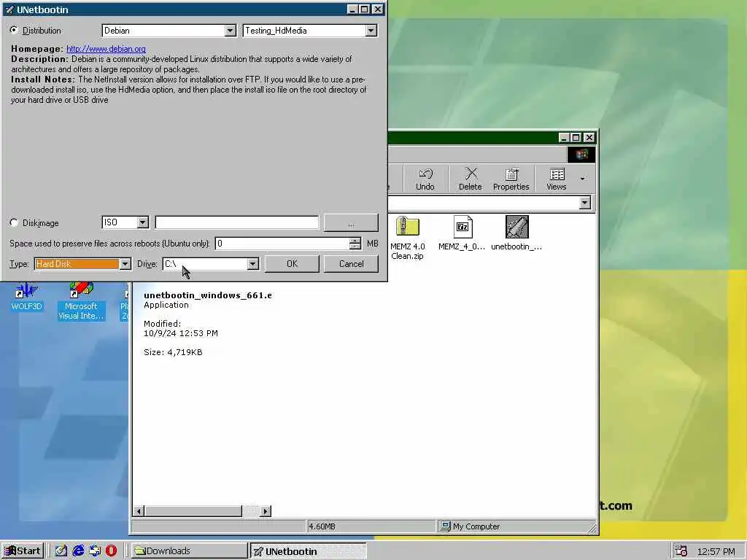747x560 pixels.
Task: Maximize the UNetbootin window
Action: click(365, 9)
